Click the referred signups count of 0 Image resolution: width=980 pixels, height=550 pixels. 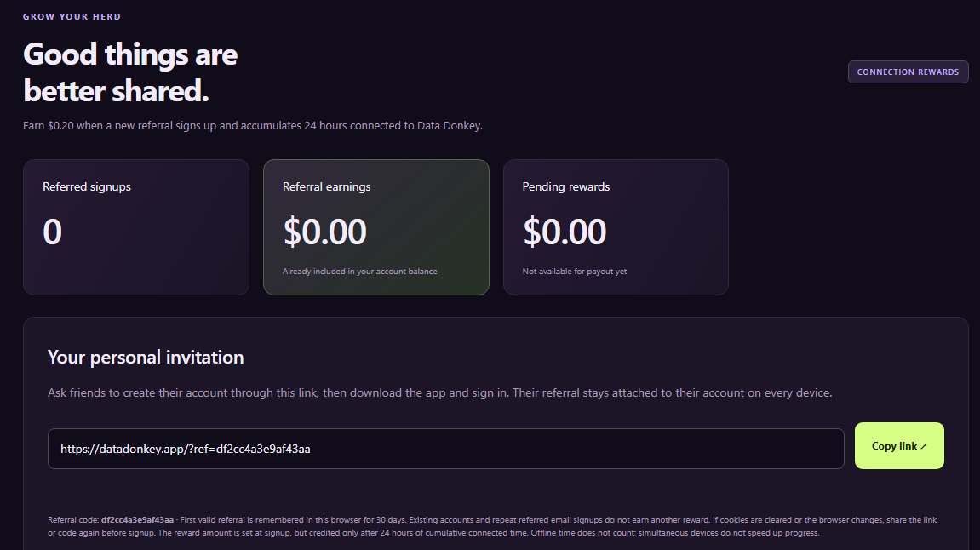click(53, 232)
